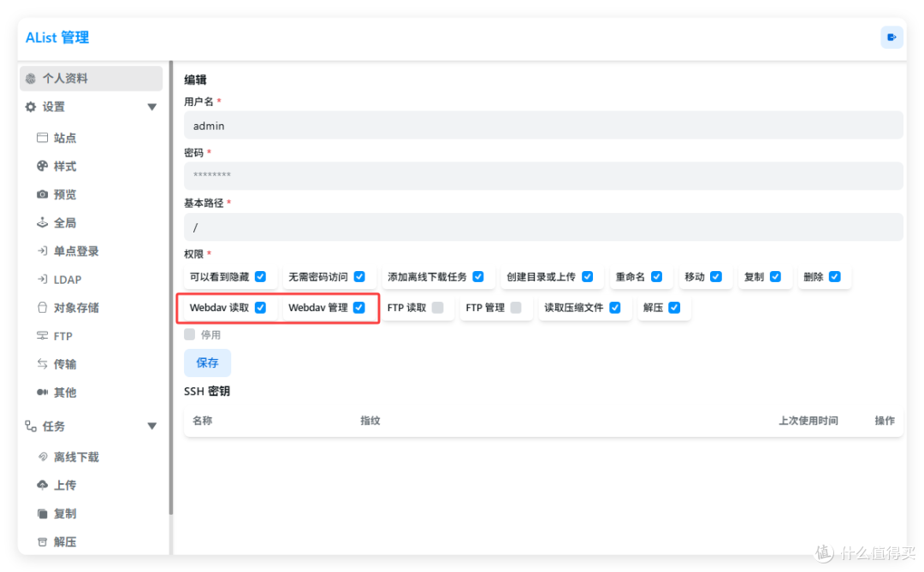Open 单点登录 settings page
The width and height of the screenshot is (924, 572).
(76, 251)
